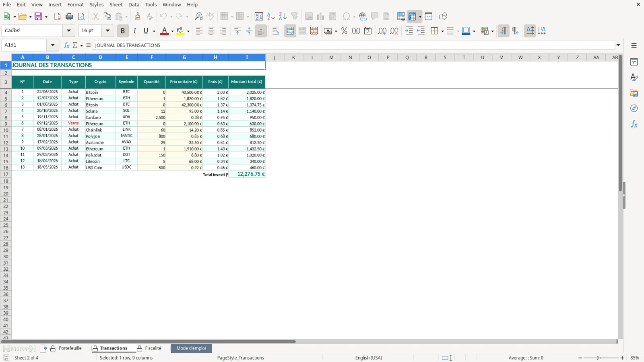Apply yellow background color swatch

tap(180, 31)
